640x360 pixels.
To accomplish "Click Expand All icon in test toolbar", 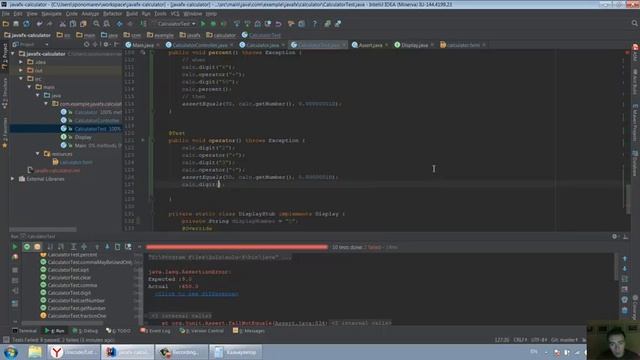I will [73, 247].
